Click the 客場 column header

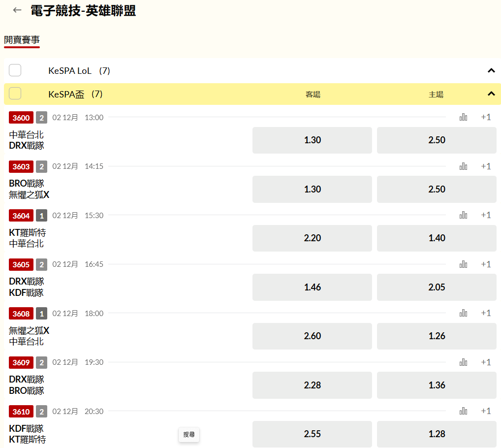click(313, 94)
